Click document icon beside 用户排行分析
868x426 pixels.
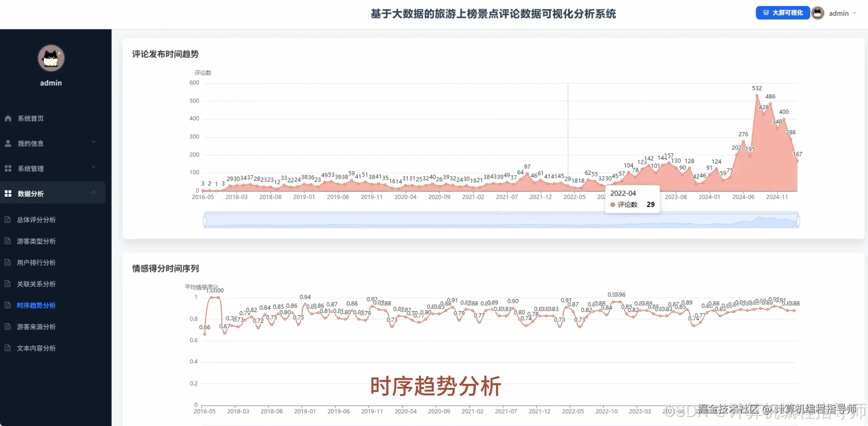(7, 262)
